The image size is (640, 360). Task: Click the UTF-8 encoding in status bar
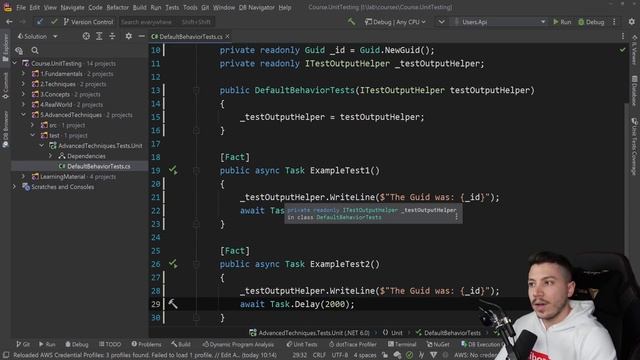coord(339,355)
